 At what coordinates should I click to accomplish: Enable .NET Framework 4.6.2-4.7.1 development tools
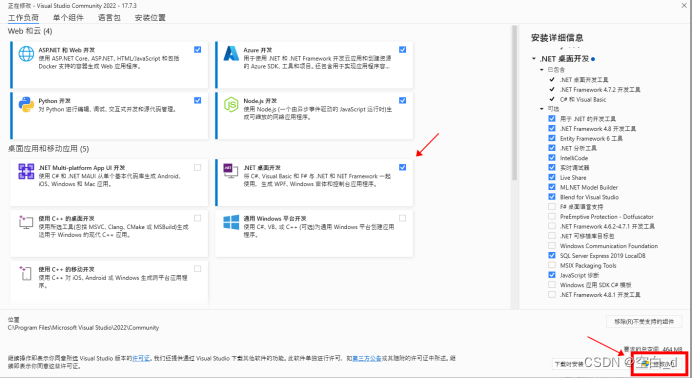552,226
